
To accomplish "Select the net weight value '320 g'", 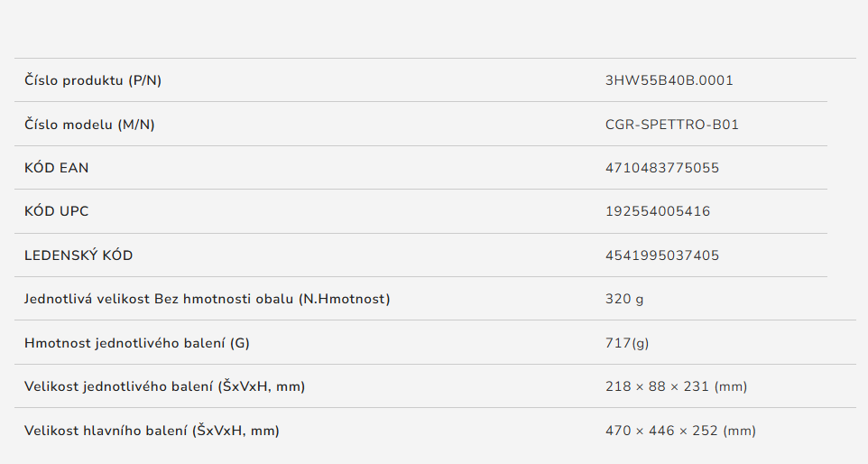I will pos(624,299).
